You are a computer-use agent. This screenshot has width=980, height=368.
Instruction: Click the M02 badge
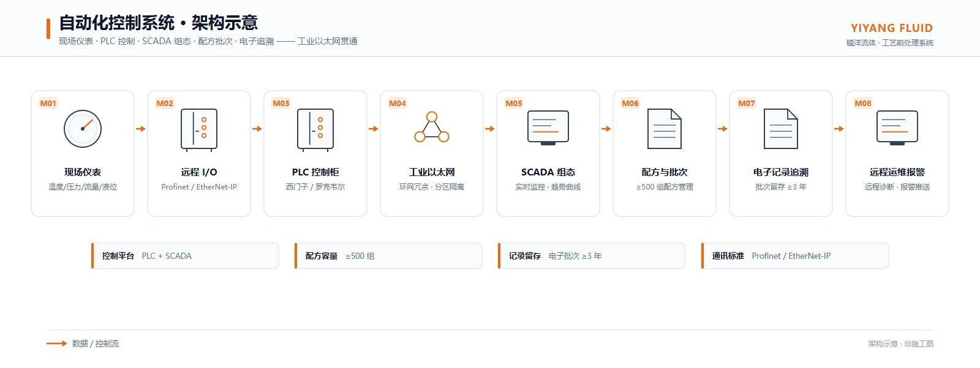pyautogui.click(x=165, y=103)
